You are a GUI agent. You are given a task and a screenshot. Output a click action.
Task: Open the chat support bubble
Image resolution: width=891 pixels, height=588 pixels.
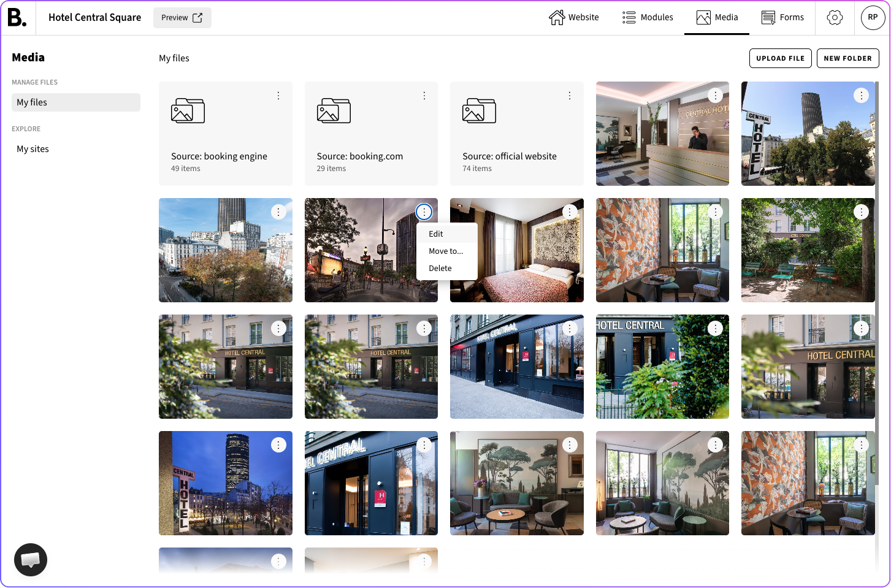(x=31, y=560)
